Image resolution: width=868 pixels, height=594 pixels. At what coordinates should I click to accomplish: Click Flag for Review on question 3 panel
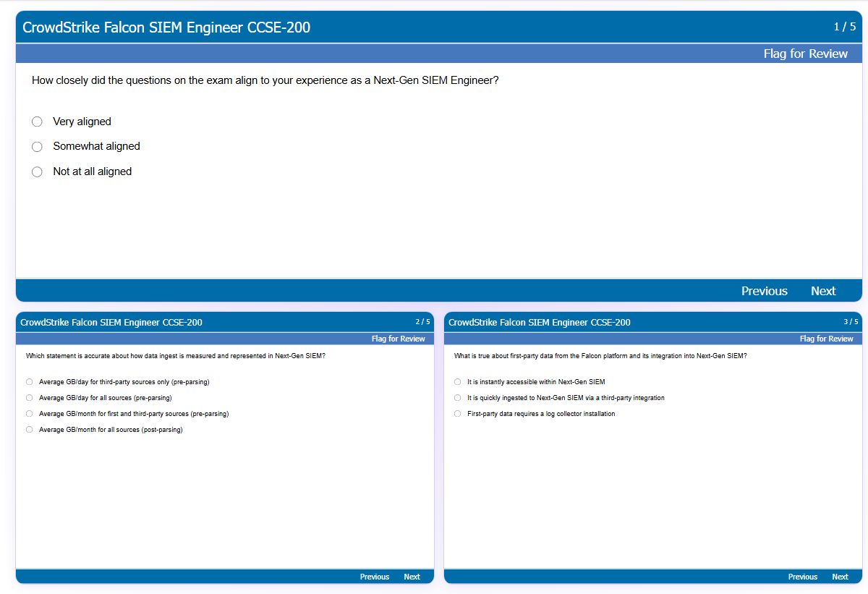pos(827,339)
